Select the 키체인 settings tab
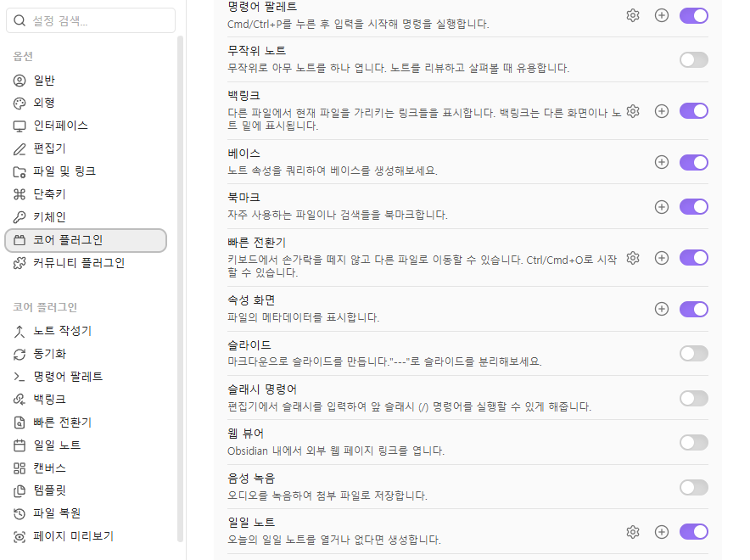The image size is (750, 560). 86,217
